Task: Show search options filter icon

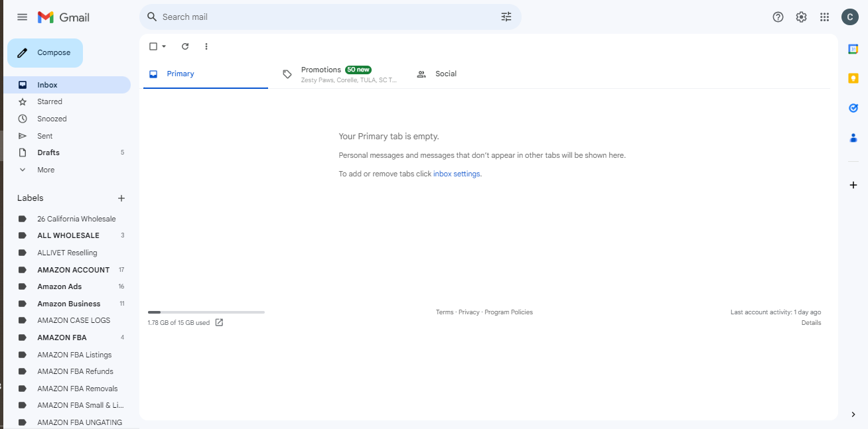Action: click(x=506, y=17)
